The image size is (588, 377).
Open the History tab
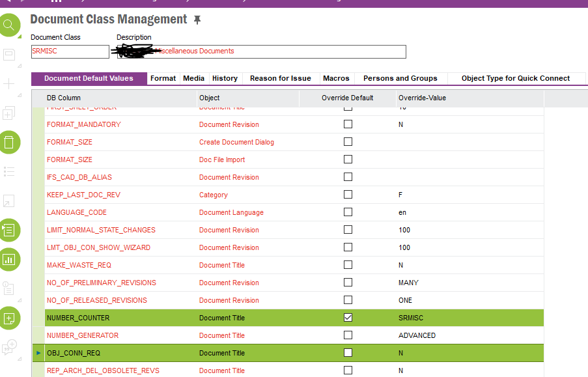pyautogui.click(x=225, y=78)
